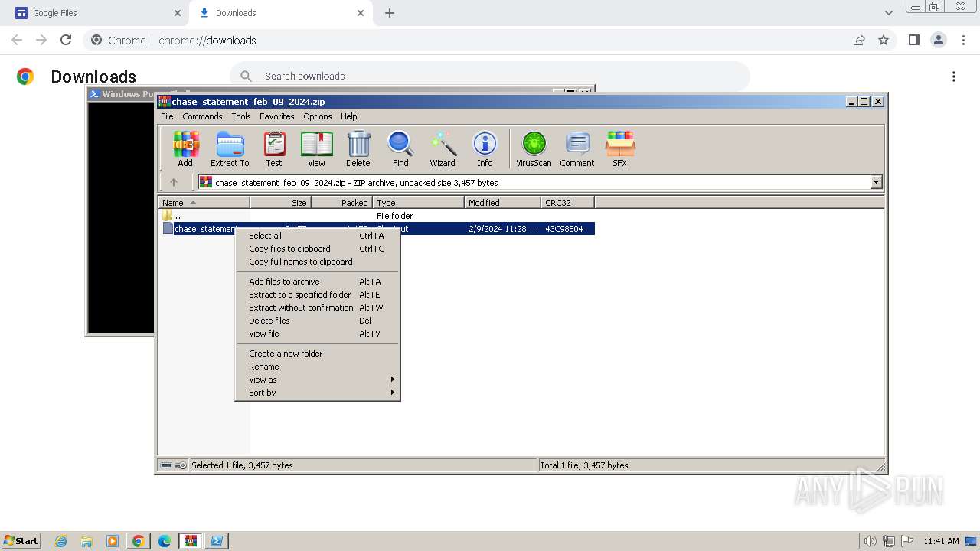Image resolution: width=980 pixels, height=551 pixels.
Task: Click the Search downloads field in Chrome
Action: pyautogui.click(x=490, y=76)
